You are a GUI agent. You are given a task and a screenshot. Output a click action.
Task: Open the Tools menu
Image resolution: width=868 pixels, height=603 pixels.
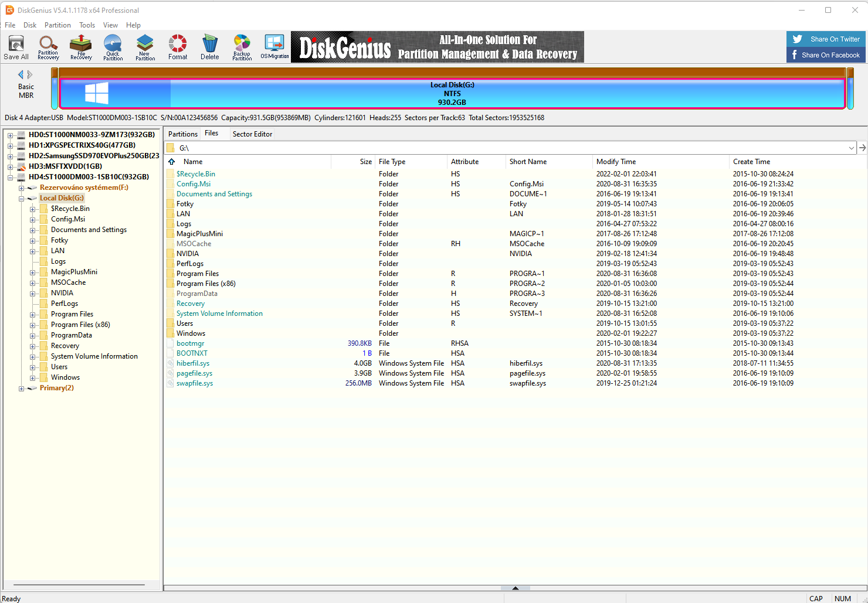[87, 25]
